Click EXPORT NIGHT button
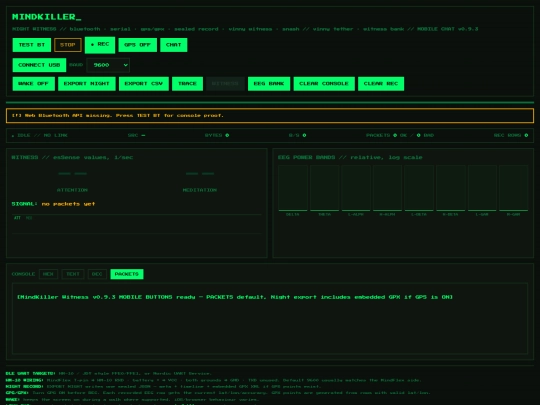Viewport: 540px width, 405px height. [87, 84]
